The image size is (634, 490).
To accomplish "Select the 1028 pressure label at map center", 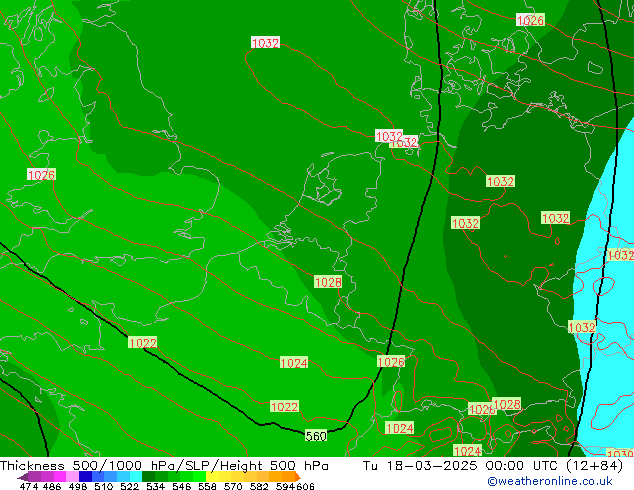I will (x=328, y=283).
